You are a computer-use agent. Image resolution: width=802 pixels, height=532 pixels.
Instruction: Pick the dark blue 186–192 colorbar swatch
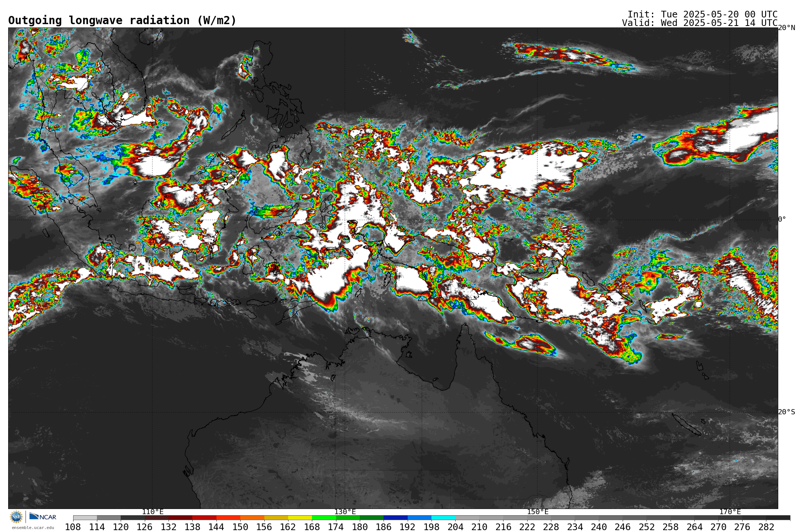[395, 518]
